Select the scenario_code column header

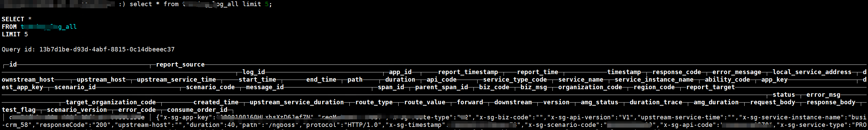(x=210, y=87)
